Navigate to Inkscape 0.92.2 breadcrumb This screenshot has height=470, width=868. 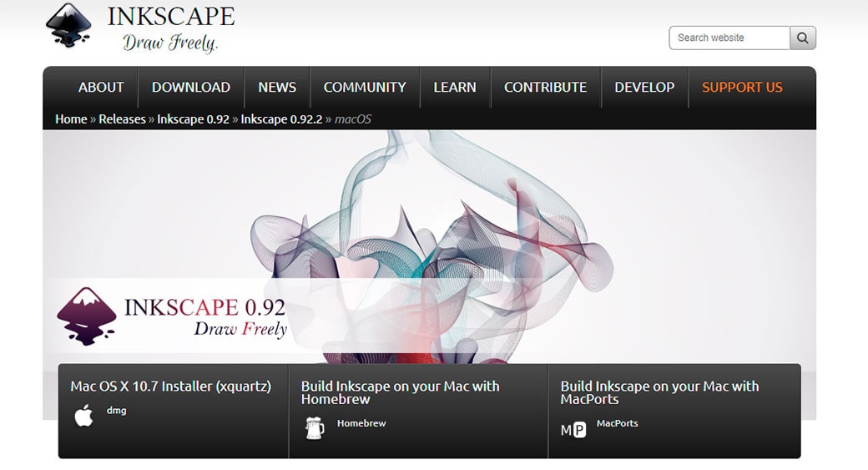[x=281, y=119]
